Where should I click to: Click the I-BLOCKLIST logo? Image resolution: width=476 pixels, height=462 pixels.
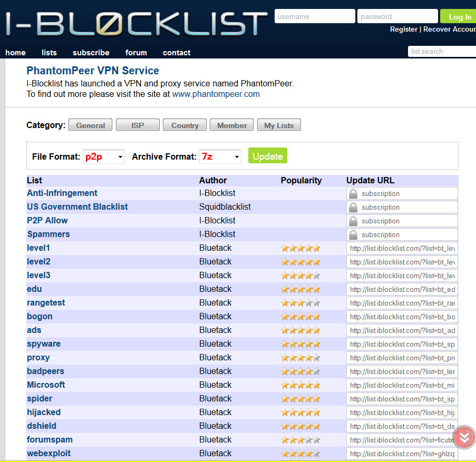(137, 24)
